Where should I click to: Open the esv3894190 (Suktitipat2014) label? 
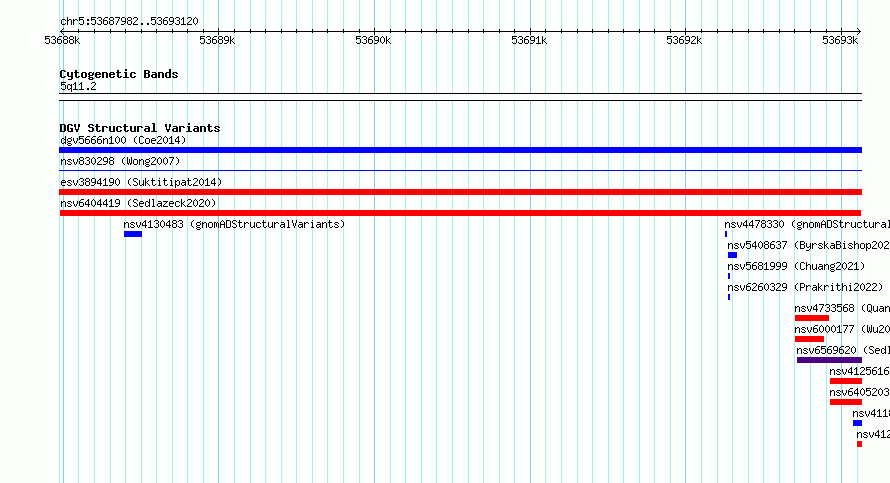click(141, 182)
